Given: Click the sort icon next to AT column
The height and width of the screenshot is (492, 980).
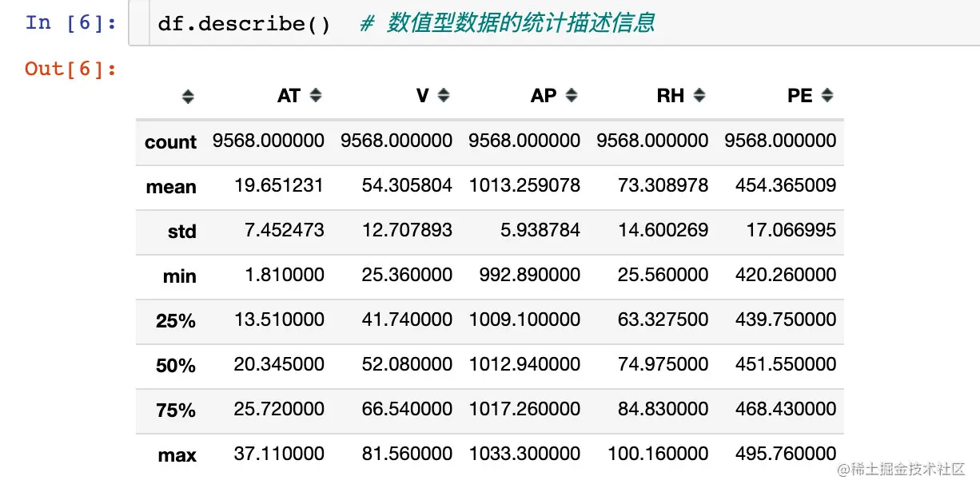Looking at the screenshot, I should (316, 96).
